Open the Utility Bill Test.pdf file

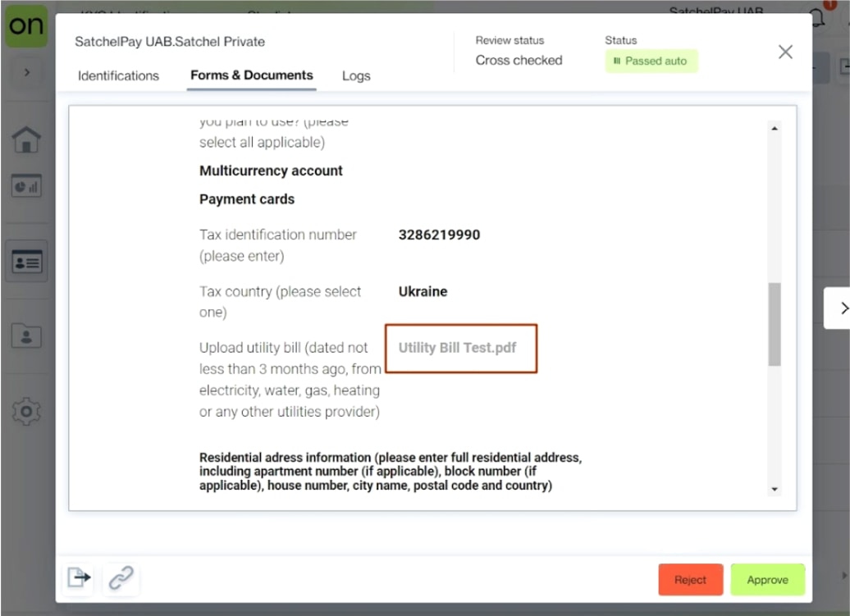tap(458, 348)
